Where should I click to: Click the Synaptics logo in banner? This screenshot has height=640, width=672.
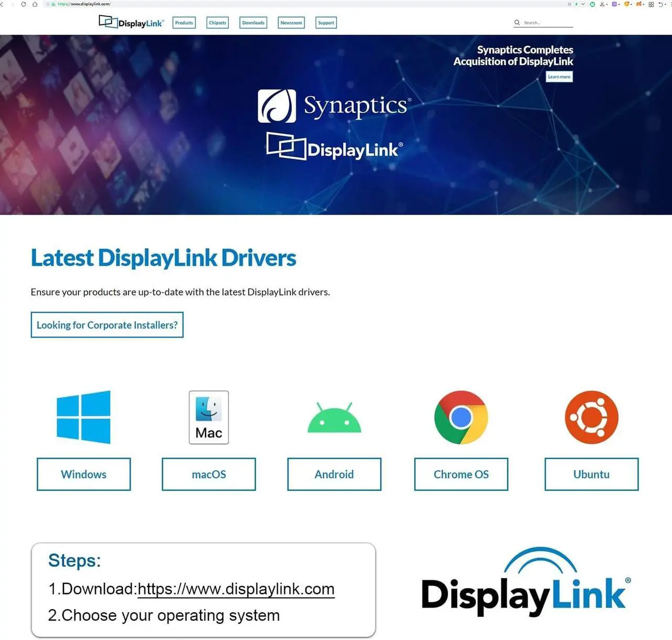tap(334, 106)
